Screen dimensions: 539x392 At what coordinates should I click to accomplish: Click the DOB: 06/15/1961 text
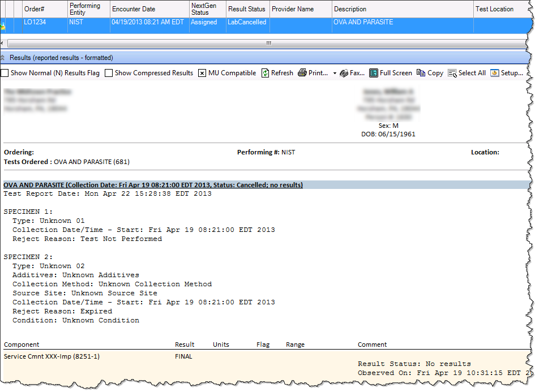pyautogui.click(x=388, y=134)
